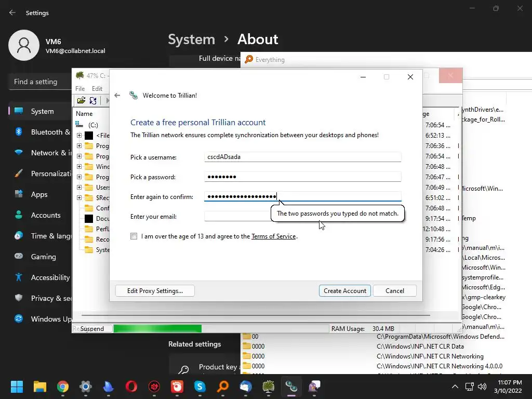Viewport: 532px width, 399px height.
Task: Open the Skype icon in the taskbar
Action: [200, 387]
